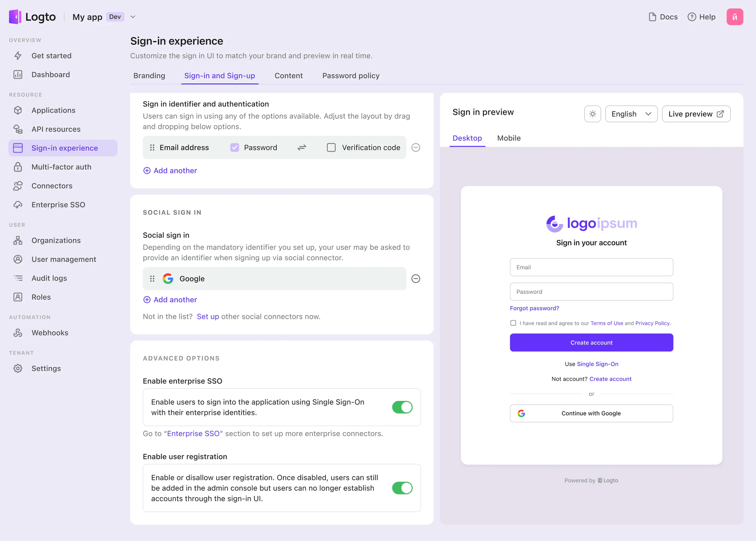Click the Sign-in experience sidebar icon

pyautogui.click(x=18, y=148)
